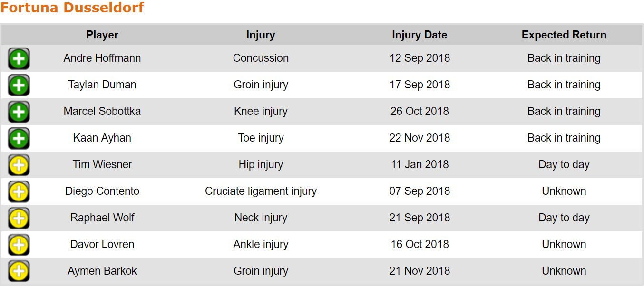This screenshot has width=644, height=286.
Task: Click Tim Wiesner's Day to day status
Action: pyautogui.click(x=564, y=164)
